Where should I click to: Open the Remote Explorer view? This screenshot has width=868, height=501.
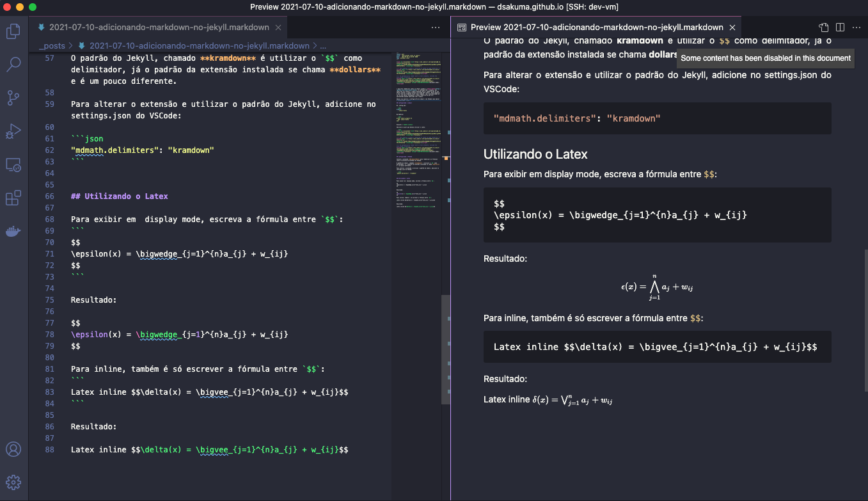click(x=13, y=165)
